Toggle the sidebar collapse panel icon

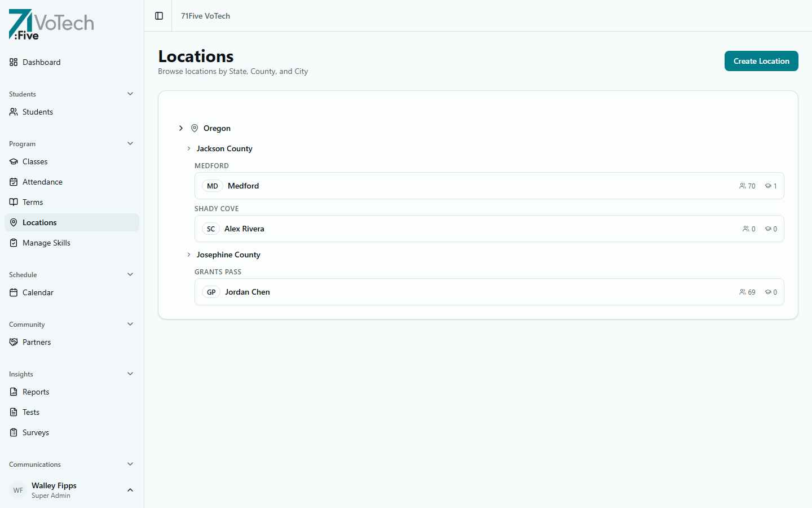[x=158, y=16]
